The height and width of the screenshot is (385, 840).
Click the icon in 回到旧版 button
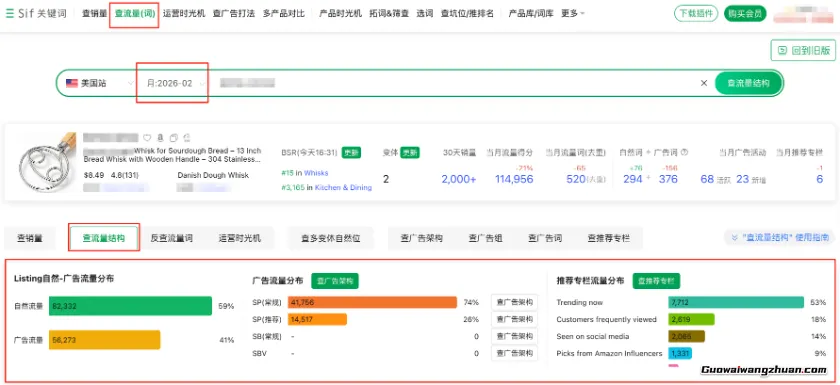[783, 50]
